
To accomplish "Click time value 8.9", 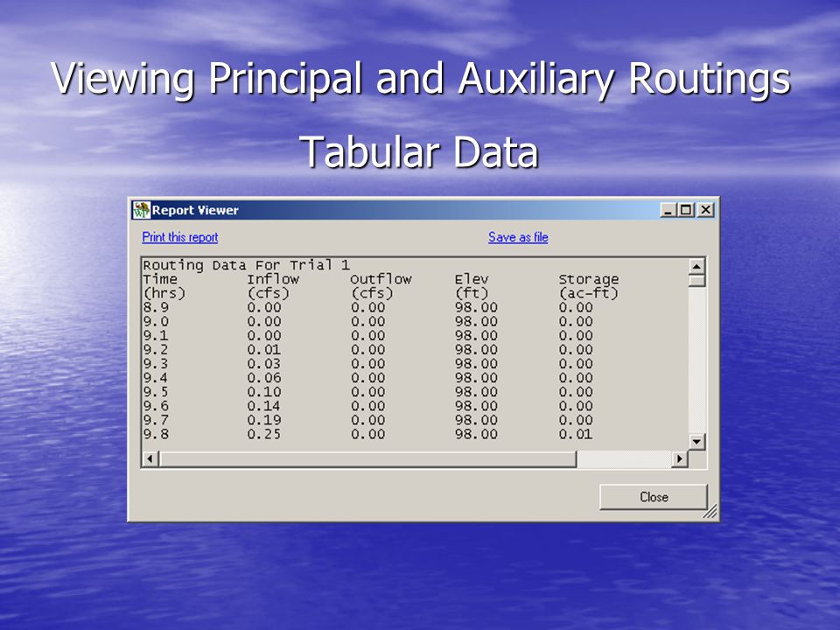I will tap(156, 307).
